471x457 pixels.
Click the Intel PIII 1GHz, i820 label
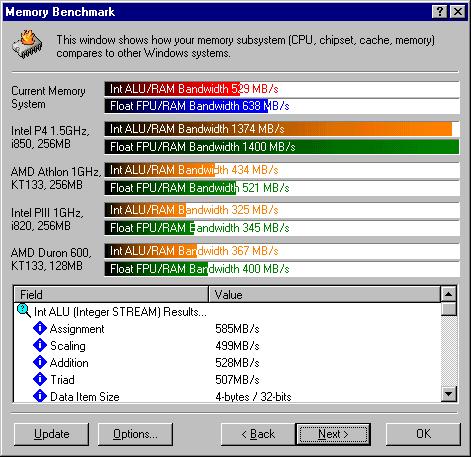tap(47, 219)
